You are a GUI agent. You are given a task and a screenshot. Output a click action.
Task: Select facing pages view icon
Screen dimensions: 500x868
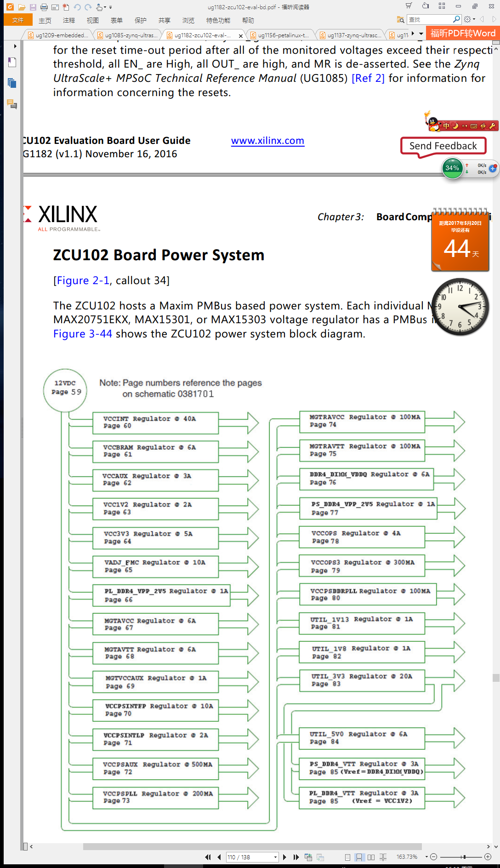pyautogui.click(x=371, y=857)
